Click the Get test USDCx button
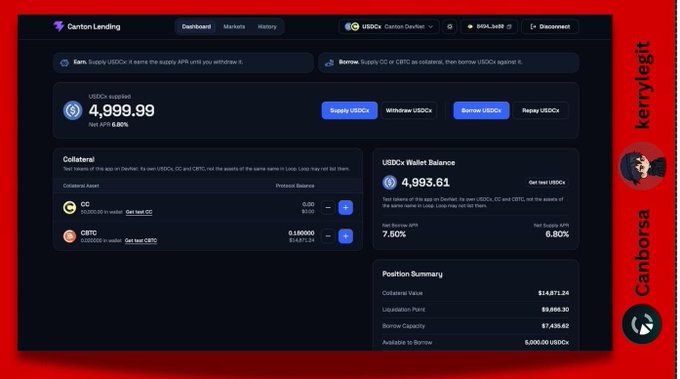Screen dimensions: 680x379 click(x=546, y=183)
